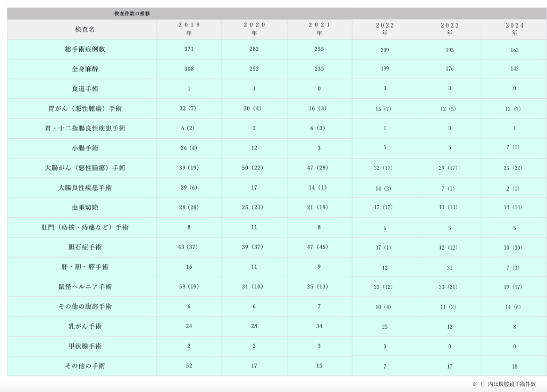The height and width of the screenshot is (392, 547).
Task: Select value 308 in 全身麻酔 row
Action: [189, 69]
